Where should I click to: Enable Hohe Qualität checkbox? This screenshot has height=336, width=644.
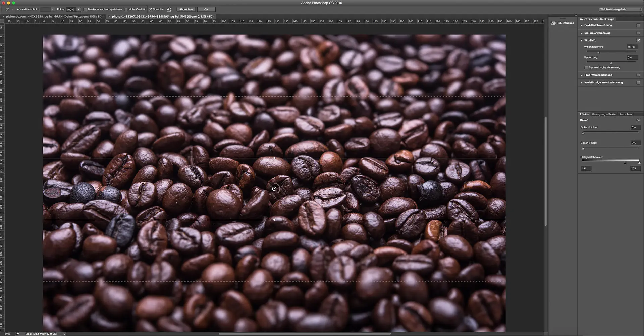click(126, 9)
